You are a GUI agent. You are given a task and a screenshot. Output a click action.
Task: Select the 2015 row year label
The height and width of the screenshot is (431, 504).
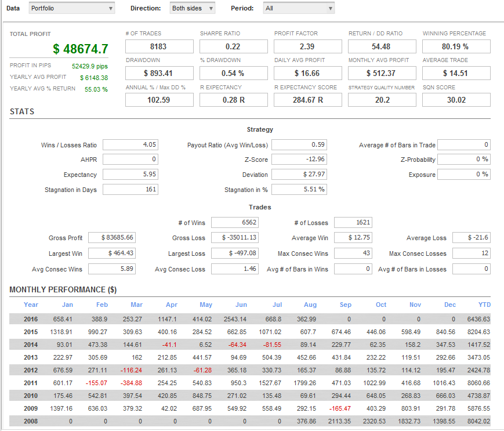coord(31,332)
